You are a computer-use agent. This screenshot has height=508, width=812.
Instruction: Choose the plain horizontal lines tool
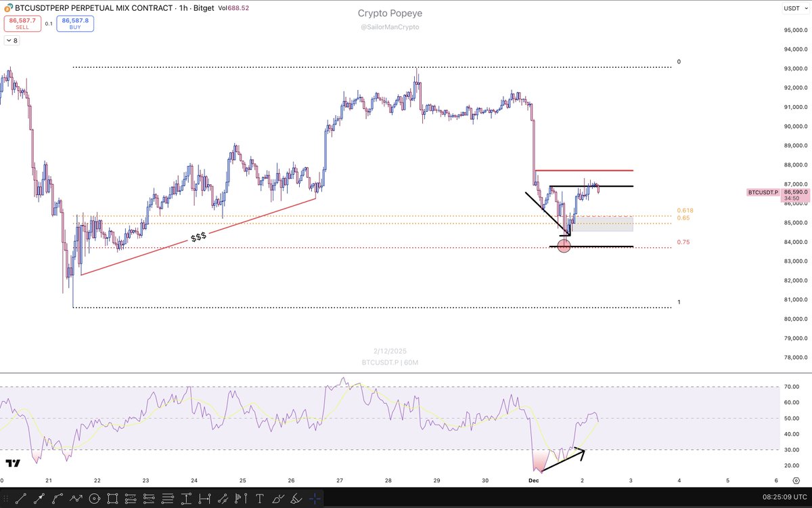(167, 499)
